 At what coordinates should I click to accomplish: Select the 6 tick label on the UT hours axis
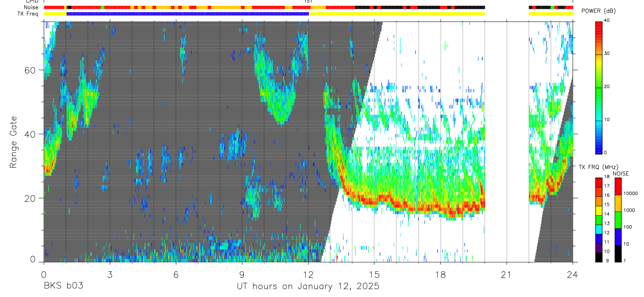[176, 273]
